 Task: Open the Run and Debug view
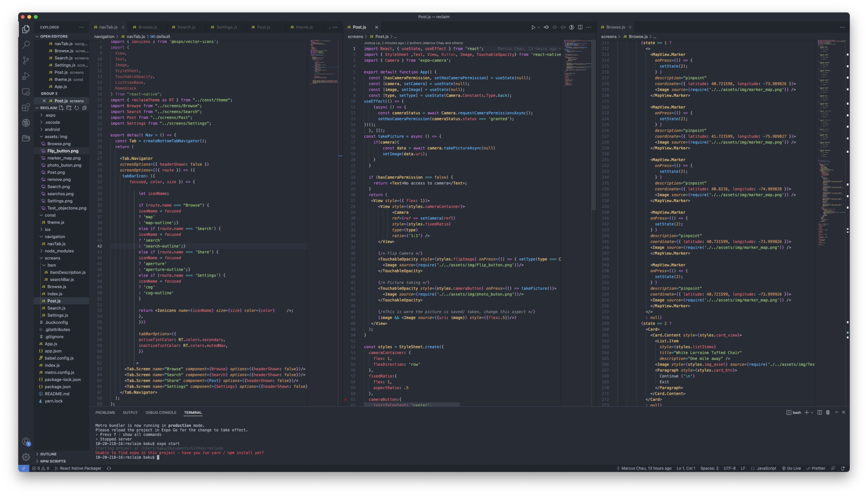(x=26, y=76)
